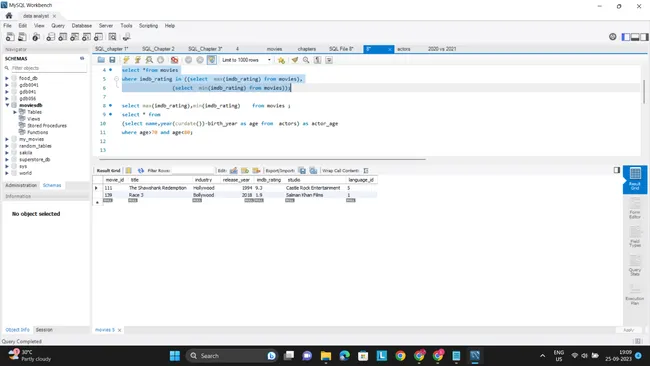Rollback transaction icon
The height and width of the screenshot is (366, 650).
[x=200, y=60]
